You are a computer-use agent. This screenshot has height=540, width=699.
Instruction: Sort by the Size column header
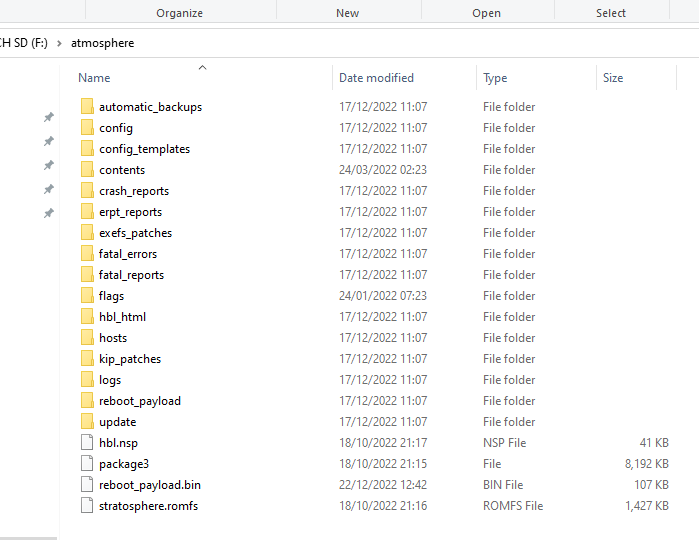(613, 78)
